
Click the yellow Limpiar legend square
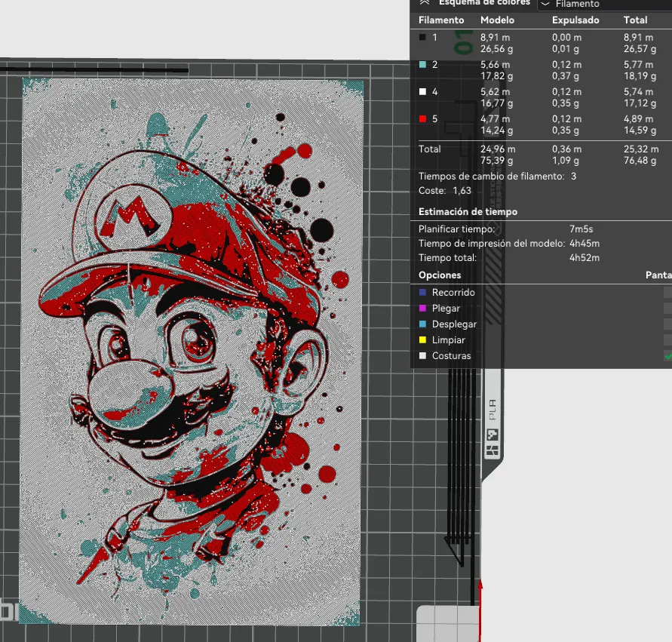click(424, 339)
